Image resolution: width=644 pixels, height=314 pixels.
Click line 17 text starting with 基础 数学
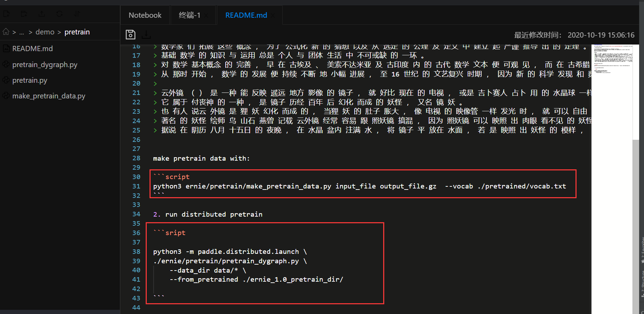[x=289, y=56]
